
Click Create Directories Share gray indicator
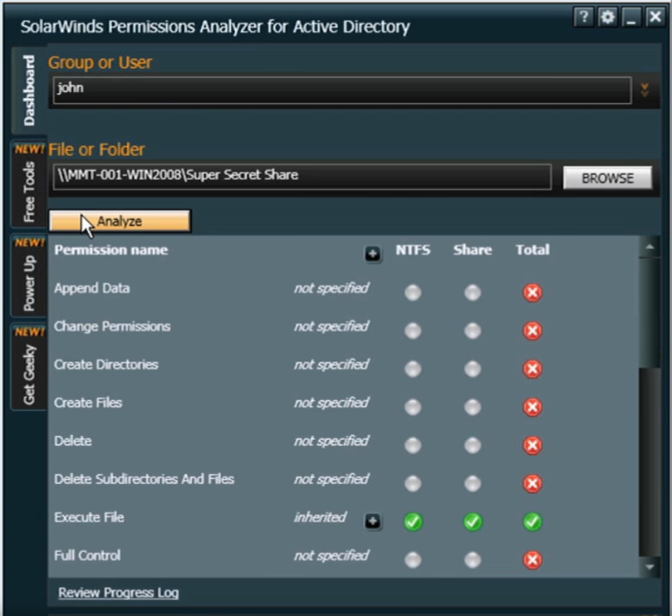click(473, 369)
